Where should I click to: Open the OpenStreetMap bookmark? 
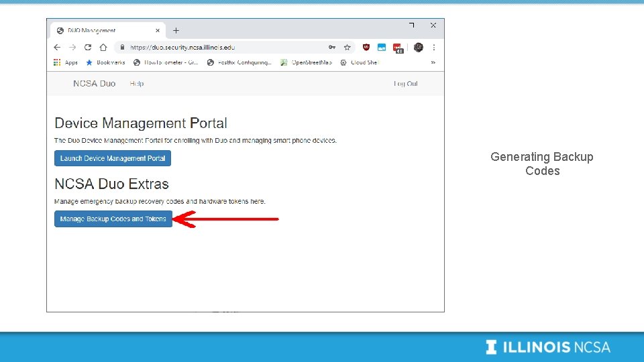point(306,62)
